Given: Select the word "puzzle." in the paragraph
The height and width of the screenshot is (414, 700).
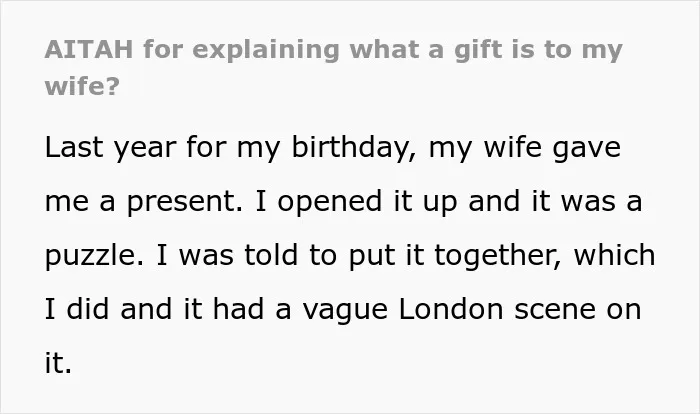Looking at the screenshot, I should pyautogui.click(x=94, y=256).
